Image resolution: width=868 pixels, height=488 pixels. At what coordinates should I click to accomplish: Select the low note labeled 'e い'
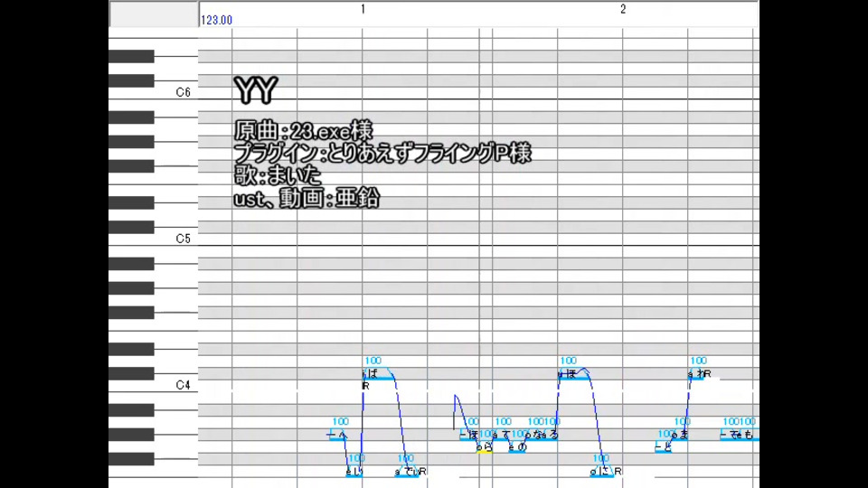[354, 473]
